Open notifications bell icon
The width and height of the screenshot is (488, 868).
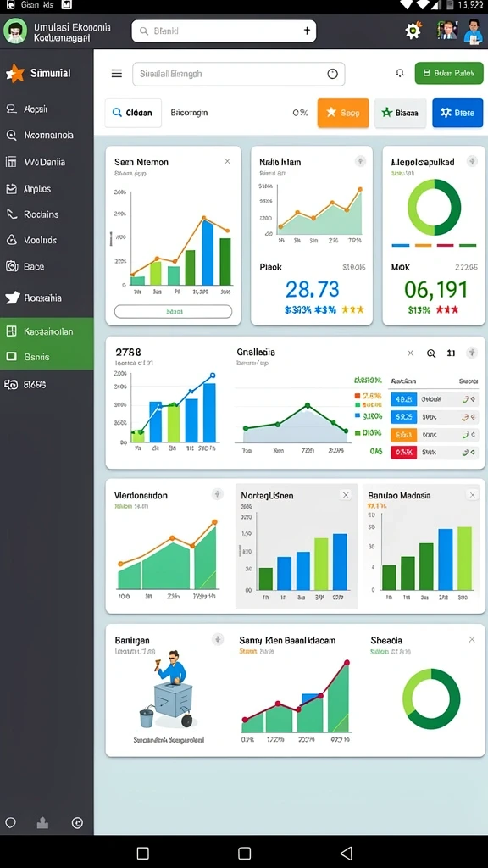coord(400,73)
